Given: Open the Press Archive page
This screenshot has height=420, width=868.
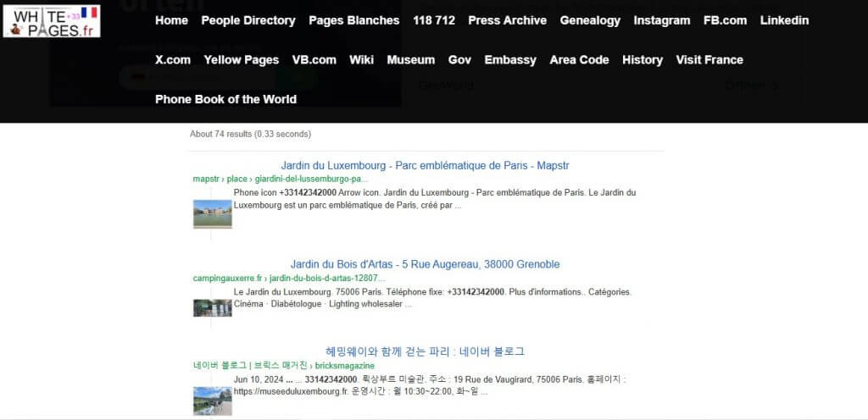Looking at the screenshot, I should coord(507,20).
